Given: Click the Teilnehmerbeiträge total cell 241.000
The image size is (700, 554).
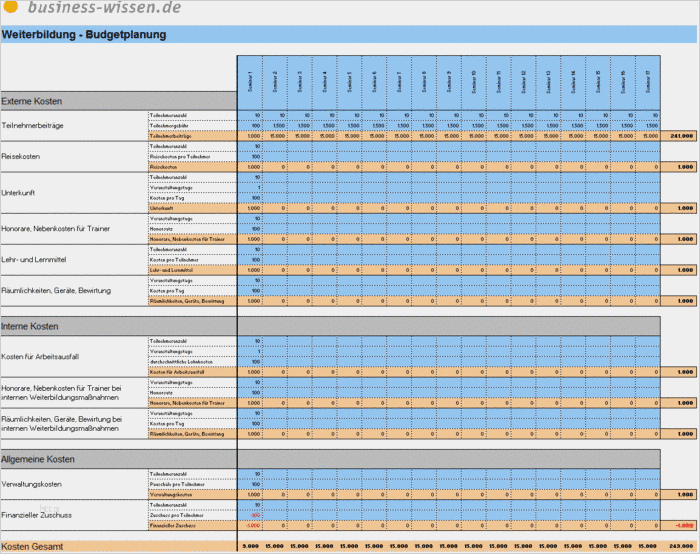Looking at the screenshot, I should [x=681, y=136].
